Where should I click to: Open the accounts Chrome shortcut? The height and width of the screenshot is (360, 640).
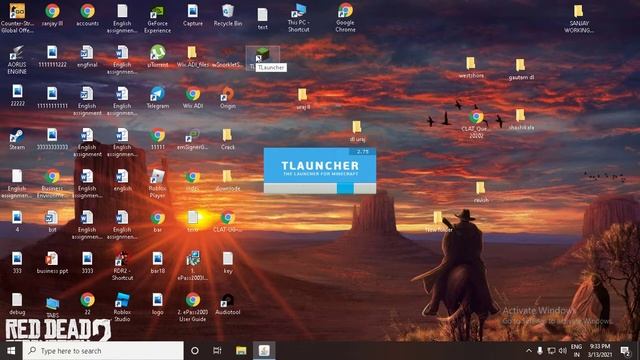[87, 16]
